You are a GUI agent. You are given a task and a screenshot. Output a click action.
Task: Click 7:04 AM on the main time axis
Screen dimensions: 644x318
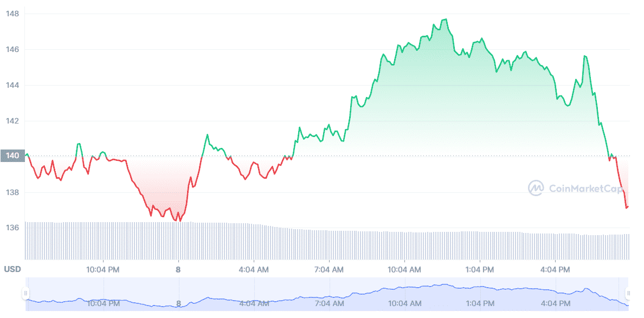pyautogui.click(x=329, y=269)
